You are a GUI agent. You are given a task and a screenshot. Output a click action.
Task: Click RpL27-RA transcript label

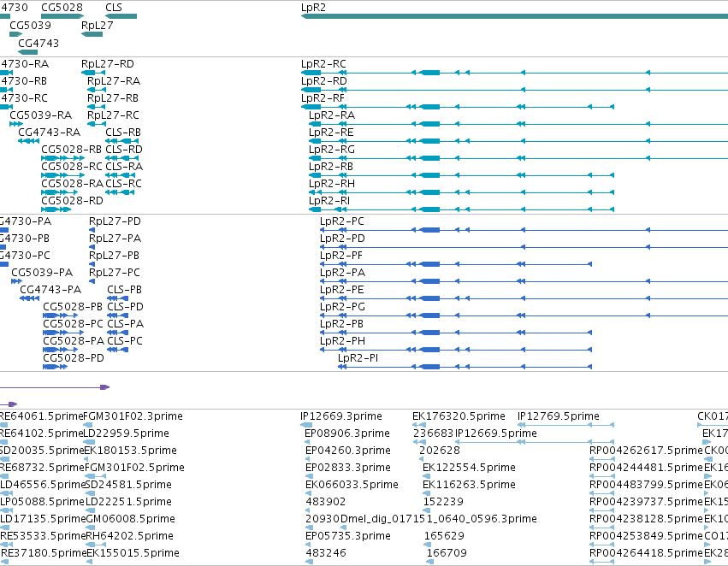[113, 80]
